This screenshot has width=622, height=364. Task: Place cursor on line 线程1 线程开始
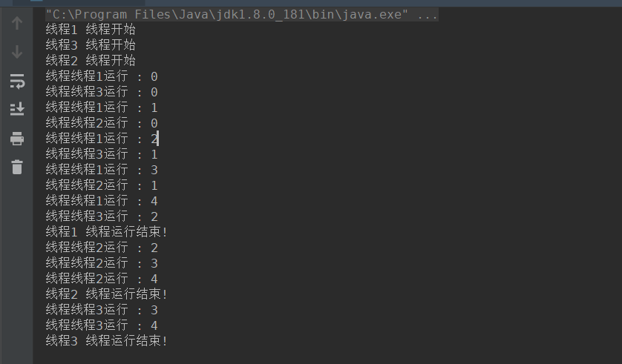point(91,30)
